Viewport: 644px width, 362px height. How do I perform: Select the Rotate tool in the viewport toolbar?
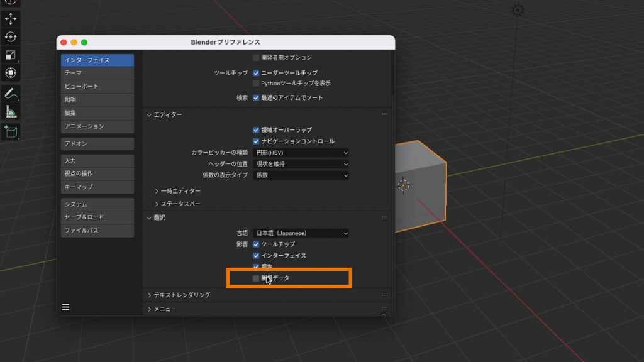tap(11, 37)
